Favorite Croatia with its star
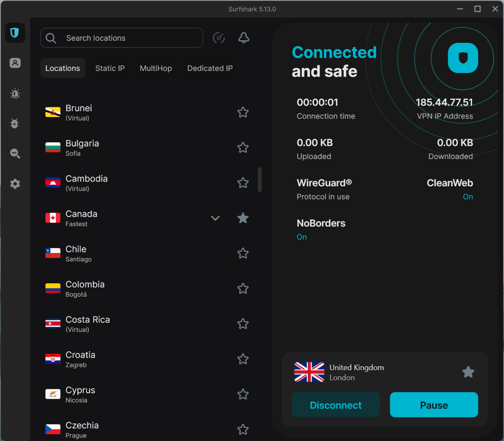The image size is (504, 441). click(243, 359)
